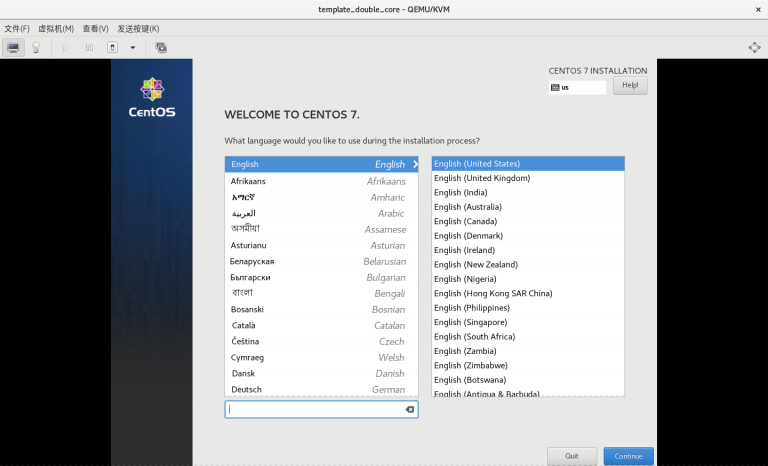Screen dimensions: 768x466
Task: Select Belarusian language
Action: 321,262
